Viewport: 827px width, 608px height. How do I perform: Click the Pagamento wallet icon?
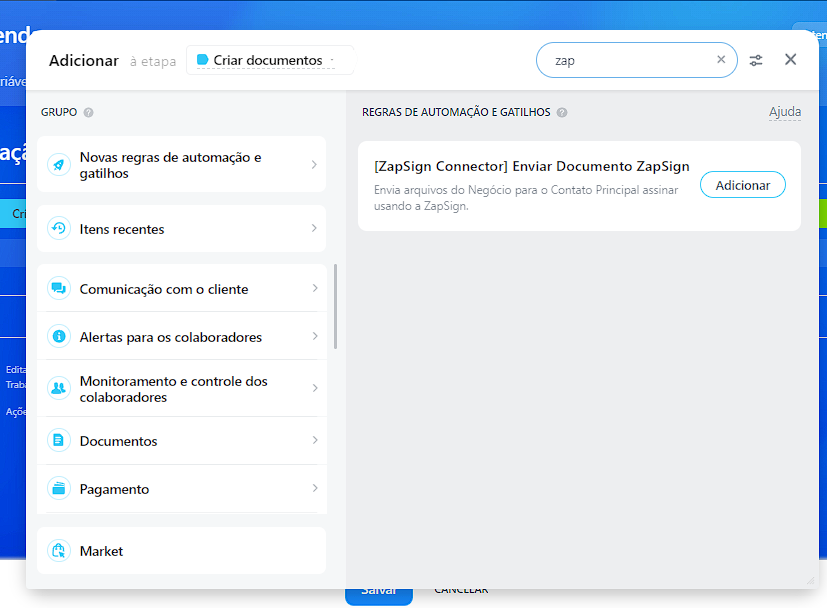click(59, 489)
